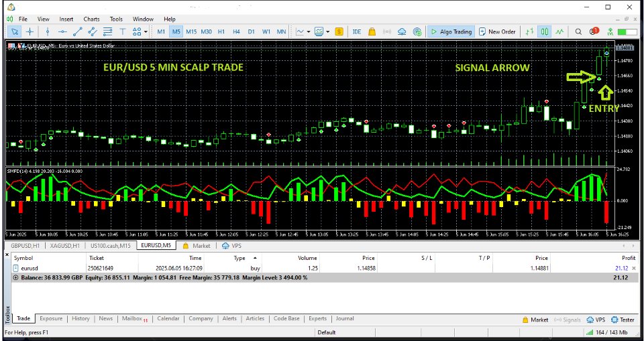This screenshot has width=644, height=341.
Task: Open the Calendar toolbox tab
Action: click(168, 318)
